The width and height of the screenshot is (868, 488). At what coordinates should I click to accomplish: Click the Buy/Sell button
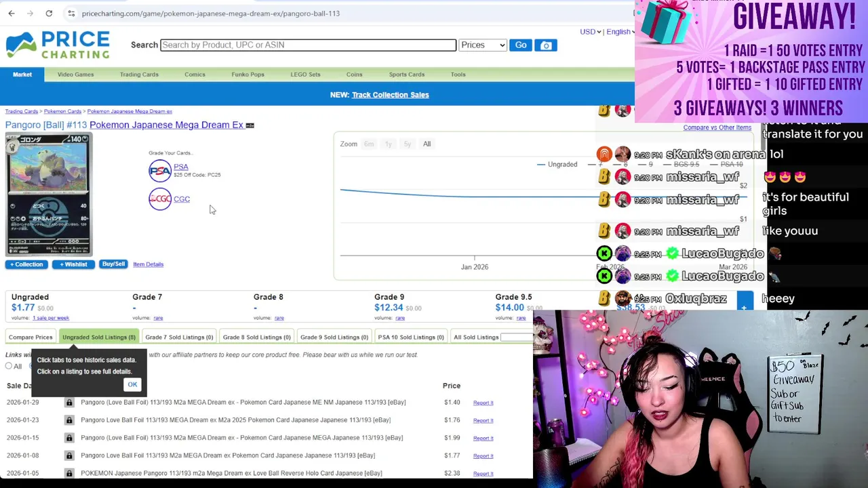[x=113, y=264]
